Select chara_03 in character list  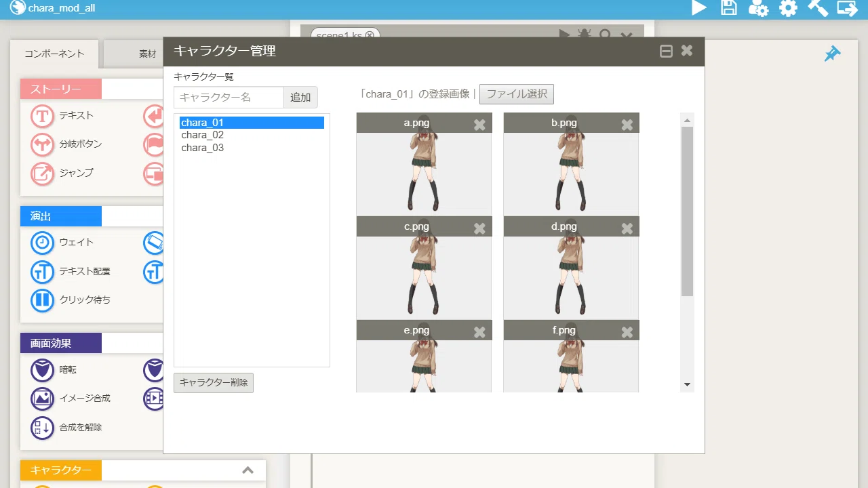click(252, 148)
